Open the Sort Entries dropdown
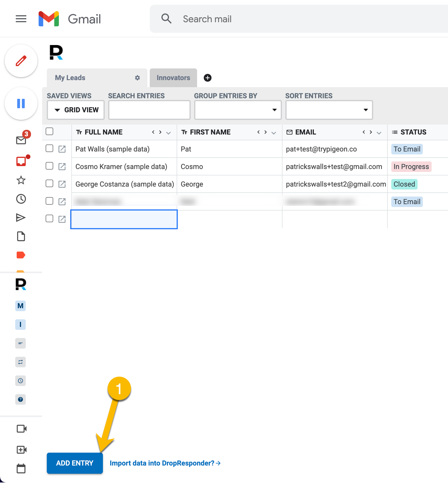 point(329,110)
